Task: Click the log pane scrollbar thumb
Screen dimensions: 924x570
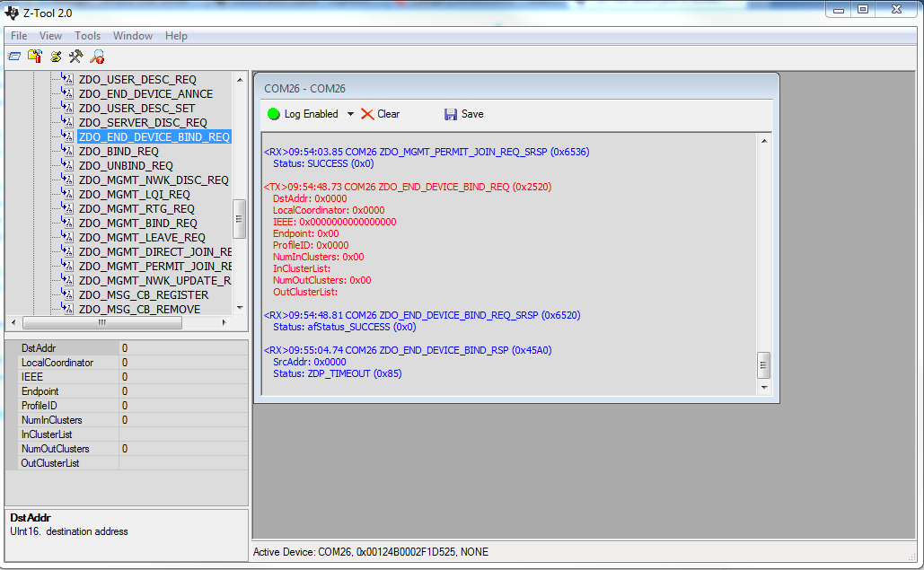Action: [x=763, y=365]
